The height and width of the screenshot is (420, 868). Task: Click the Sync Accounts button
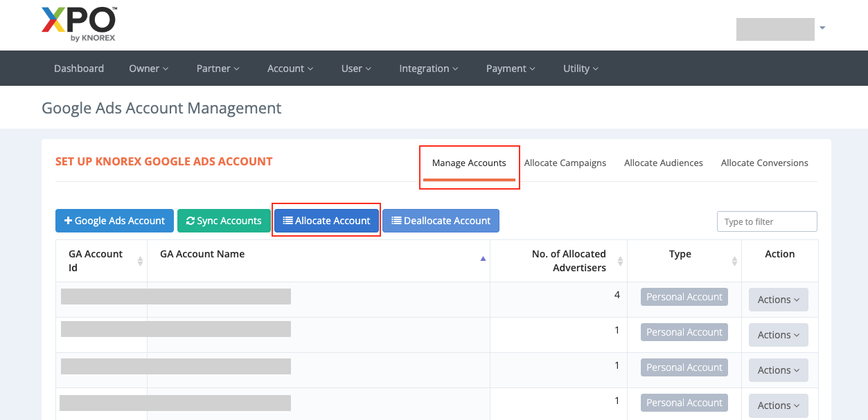click(x=224, y=221)
